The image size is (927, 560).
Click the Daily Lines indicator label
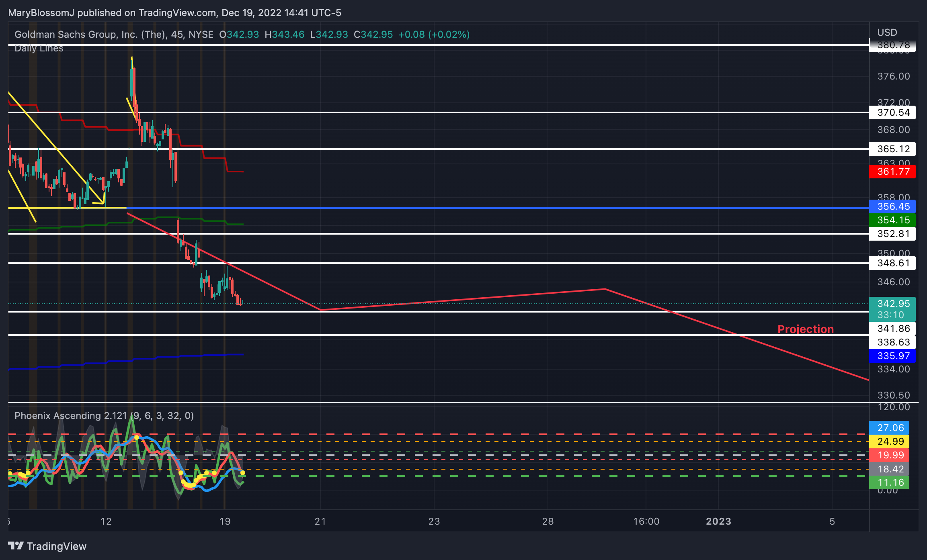pyautogui.click(x=39, y=48)
